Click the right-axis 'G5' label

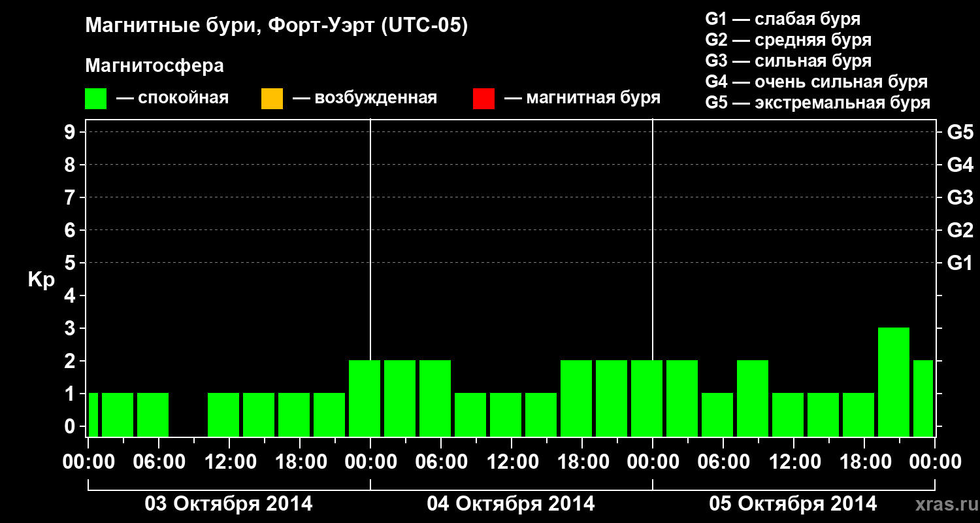(960, 132)
